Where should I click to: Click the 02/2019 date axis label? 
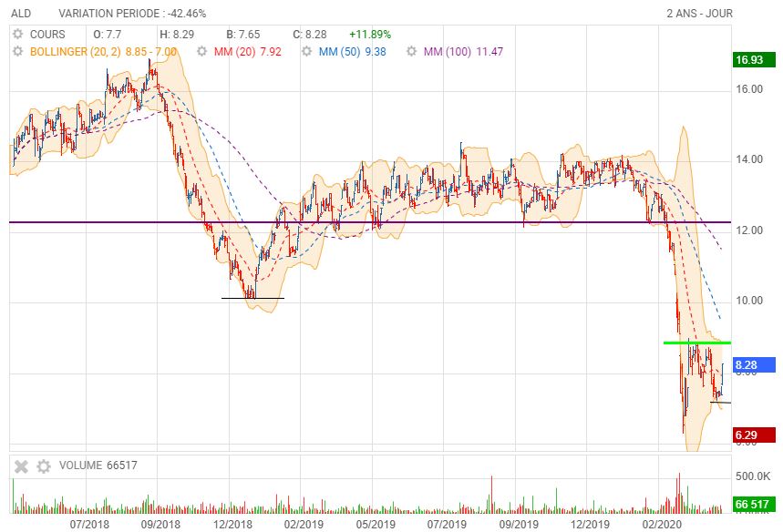tap(304, 525)
